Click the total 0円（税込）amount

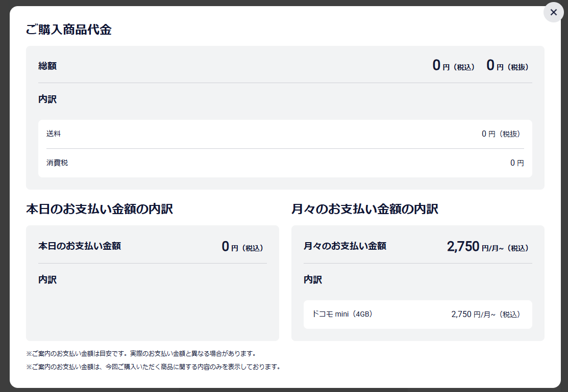point(453,65)
